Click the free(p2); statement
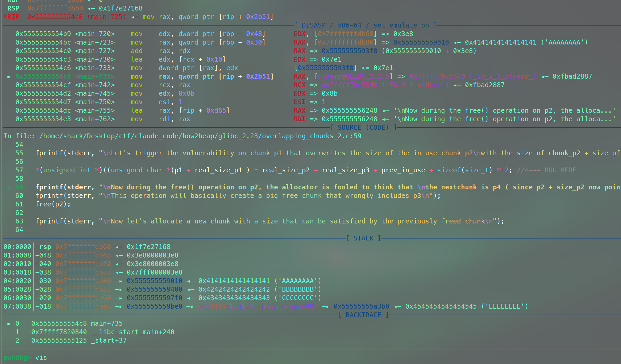621x364 pixels. pyautogui.click(x=53, y=204)
